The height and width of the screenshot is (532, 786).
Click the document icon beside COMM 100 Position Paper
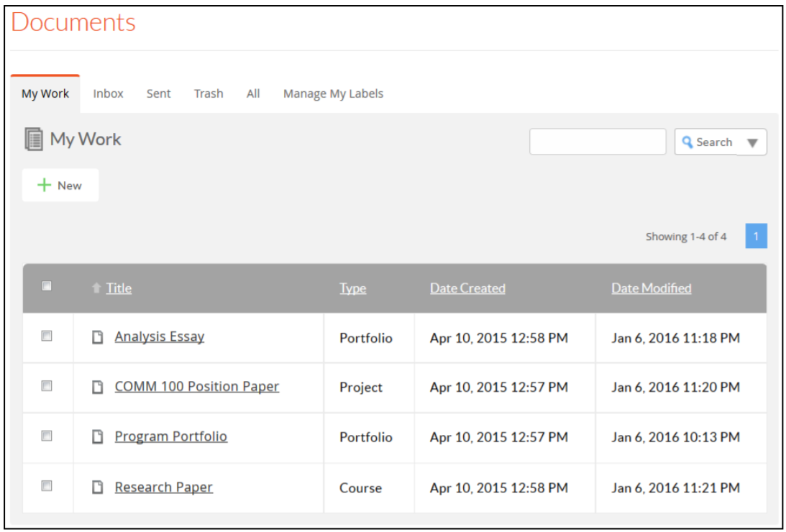pos(99,386)
